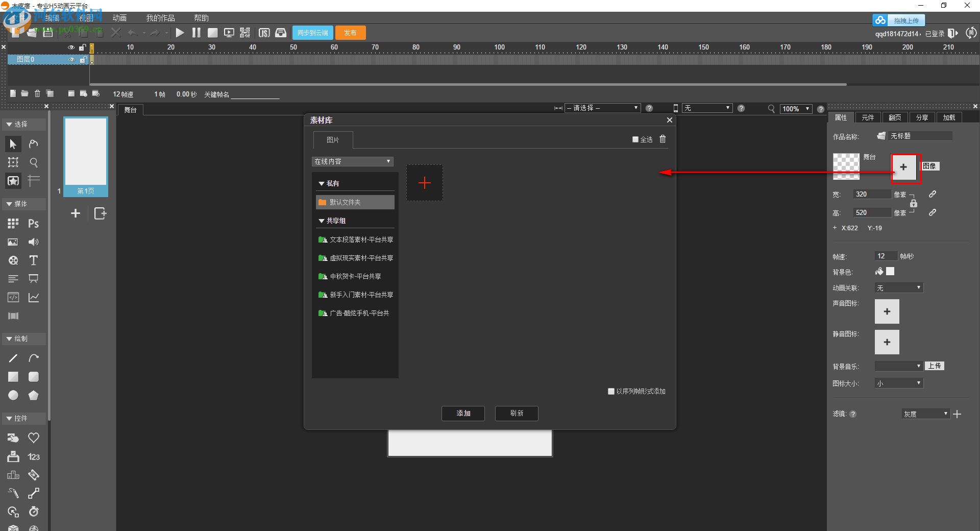The width and height of the screenshot is (980, 531).
Task: Click the Play button to preview animation
Action: coord(180,32)
